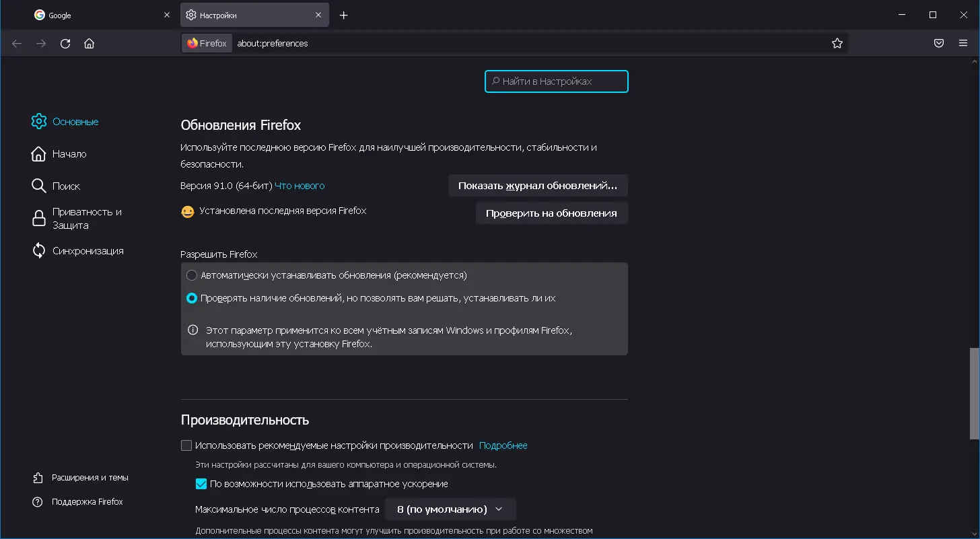Image resolution: width=980 pixels, height=539 pixels.
Task: Open the Начало settings section
Action: click(x=69, y=153)
